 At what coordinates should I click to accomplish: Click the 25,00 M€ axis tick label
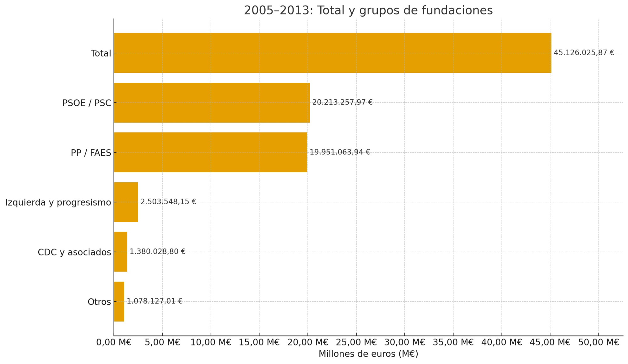tap(356, 342)
